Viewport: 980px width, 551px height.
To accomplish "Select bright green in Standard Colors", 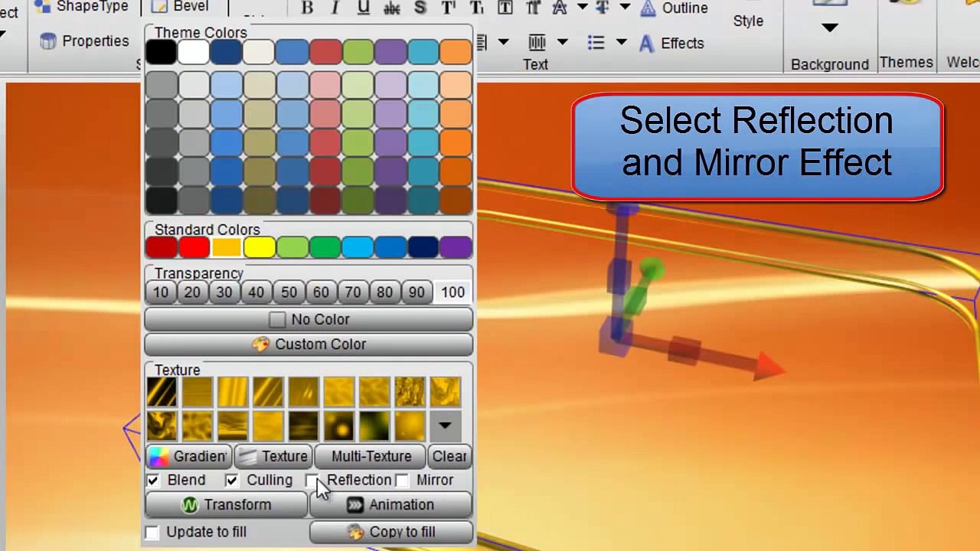I will 325,248.
